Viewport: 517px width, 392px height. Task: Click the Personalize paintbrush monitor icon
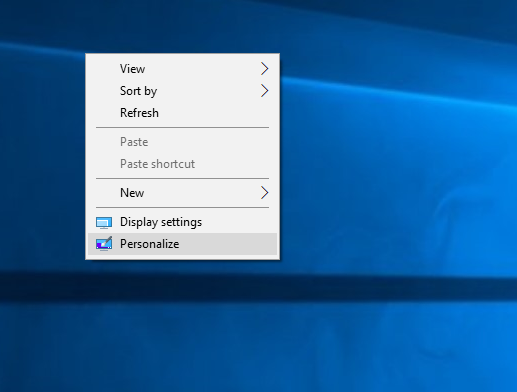(104, 244)
